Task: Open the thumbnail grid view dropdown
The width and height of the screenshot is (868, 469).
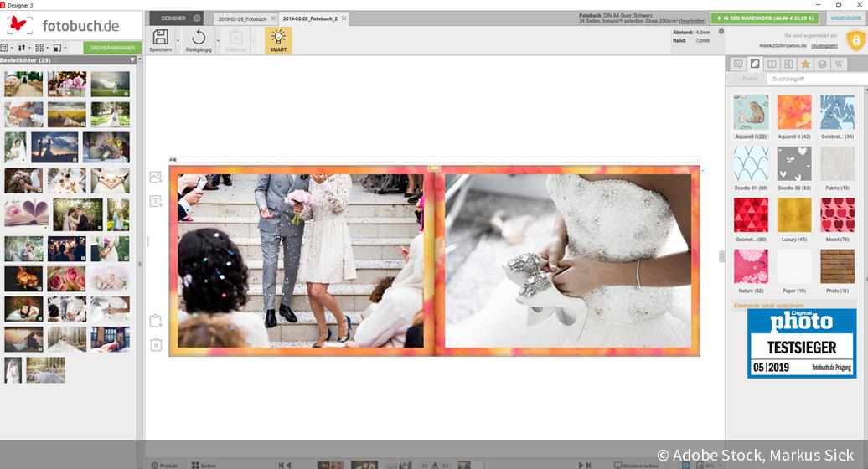Action: point(41,48)
